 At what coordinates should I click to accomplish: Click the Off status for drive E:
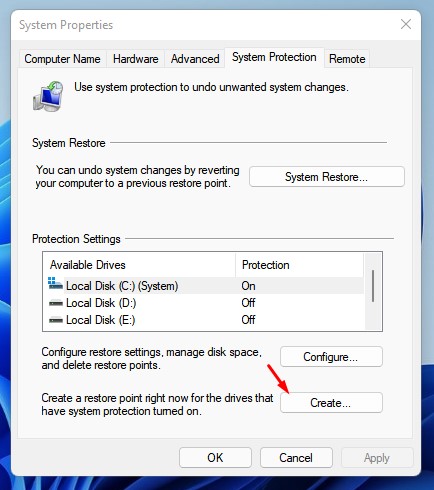point(248,320)
